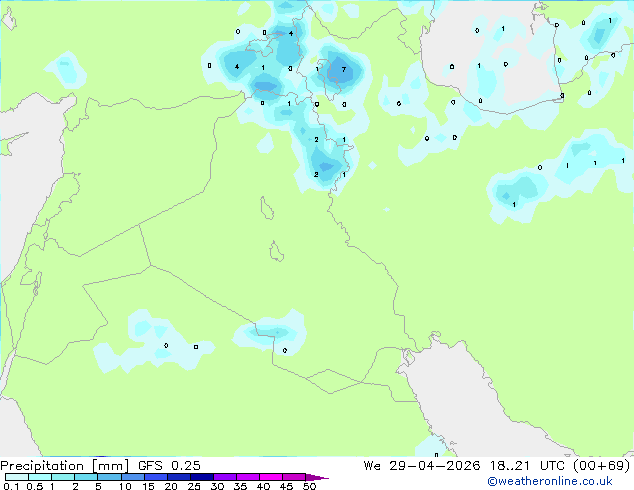Click the upper lake outline in central Iraq
The width and height of the screenshot is (634, 490).
(x=266, y=208)
